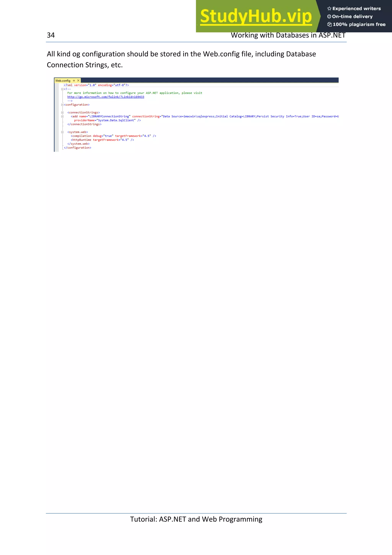Viewport: 392px width, 555px height.
Task: Click the httpRuntime targetFramework line
Action: 102,140
